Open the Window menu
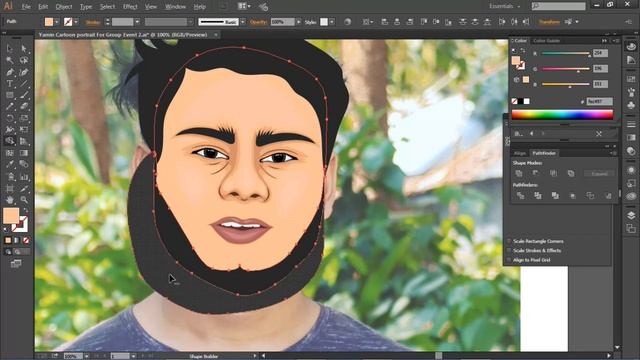The height and width of the screenshot is (360, 640). 175,7
